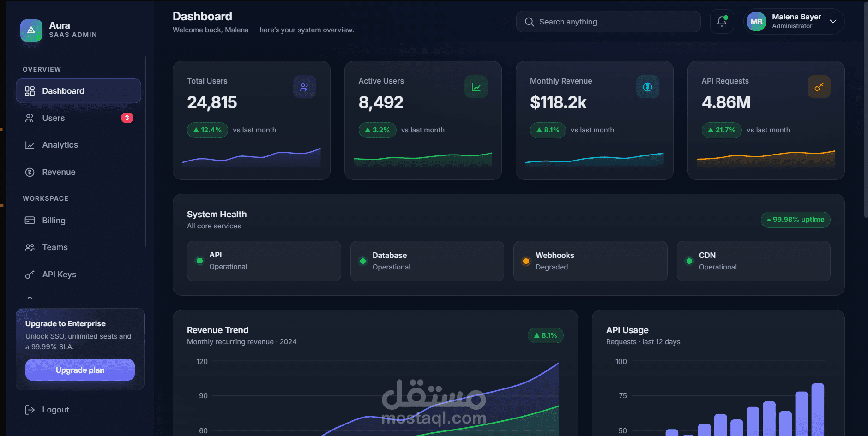Click the Search anything input field
Image resolution: width=868 pixels, height=436 pixels.
point(608,22)
